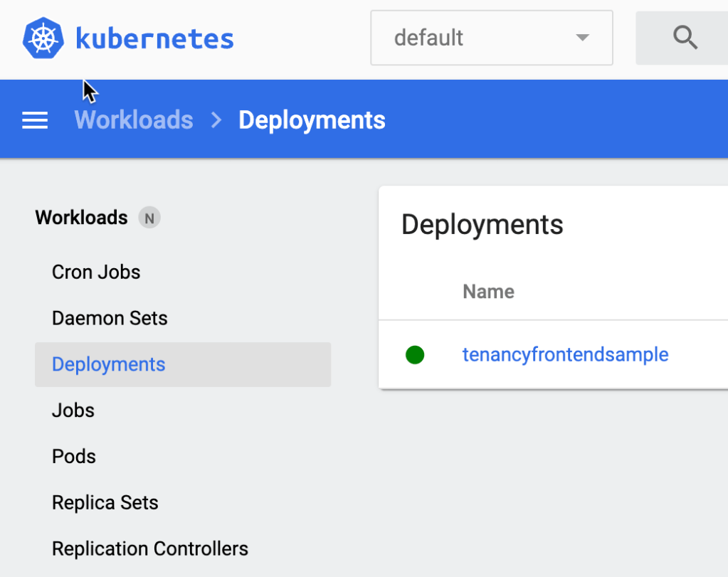Screen dimensions: 728x577
Task: Click the N badge beside Workloads
Action: [149, 218]
